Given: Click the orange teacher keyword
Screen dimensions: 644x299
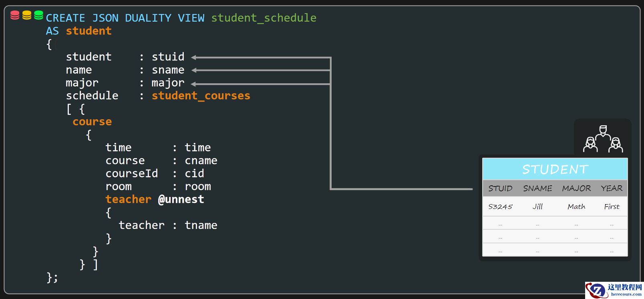Looking at the screenshot, I should [x=128, y=199].
